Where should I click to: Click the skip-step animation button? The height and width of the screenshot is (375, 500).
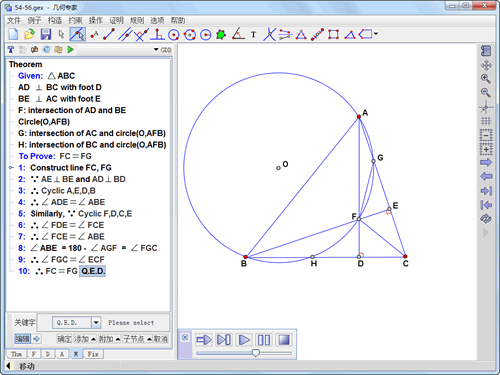click(224, 340)
